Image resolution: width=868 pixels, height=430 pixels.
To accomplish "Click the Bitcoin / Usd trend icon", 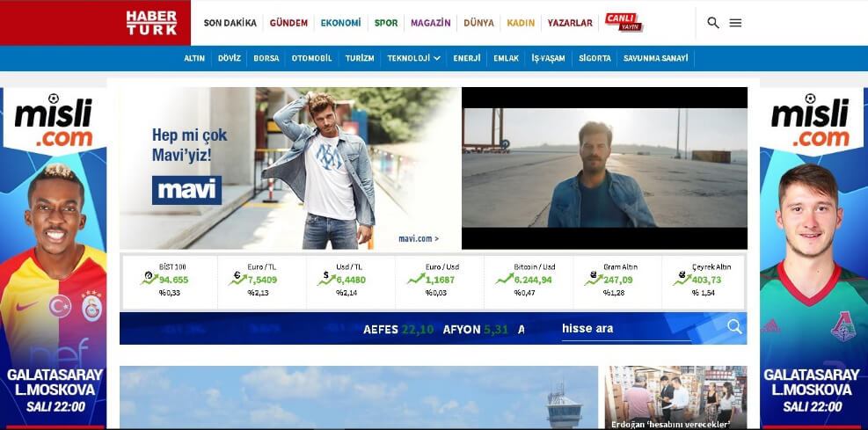I will 505,279.
